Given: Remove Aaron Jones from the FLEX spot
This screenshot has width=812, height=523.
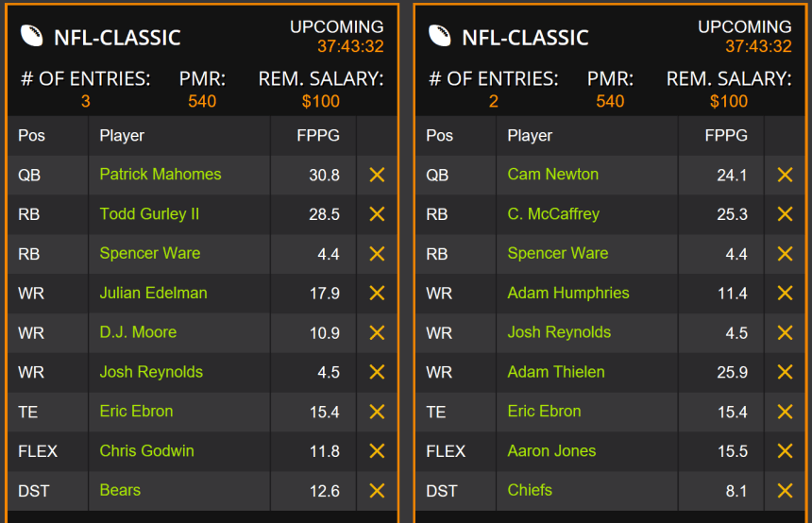Looking at the screenshot, I should (x=785, y=451).
